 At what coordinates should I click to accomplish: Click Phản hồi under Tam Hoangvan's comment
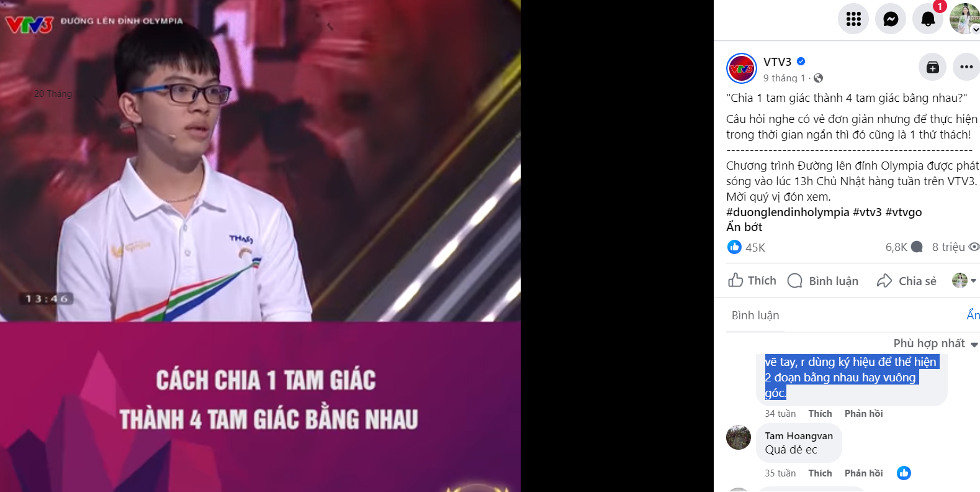tap(863, 473)
